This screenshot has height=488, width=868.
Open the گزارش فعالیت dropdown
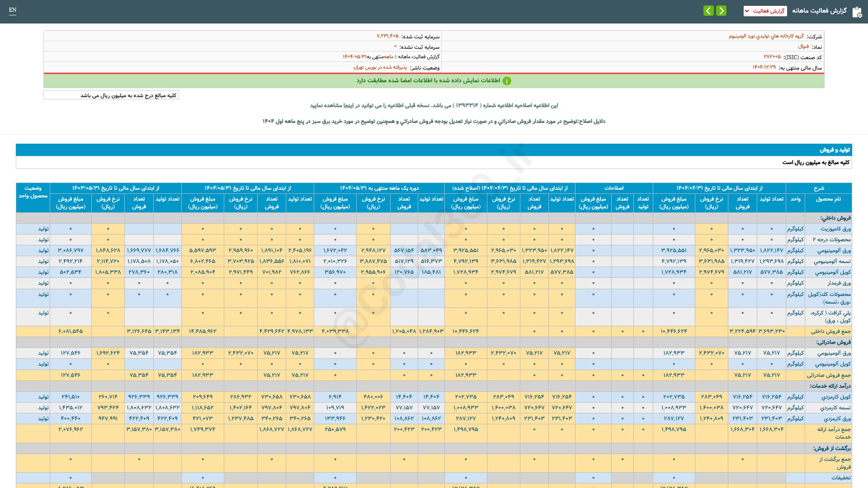pyautogui.click(x=765, y=11)
